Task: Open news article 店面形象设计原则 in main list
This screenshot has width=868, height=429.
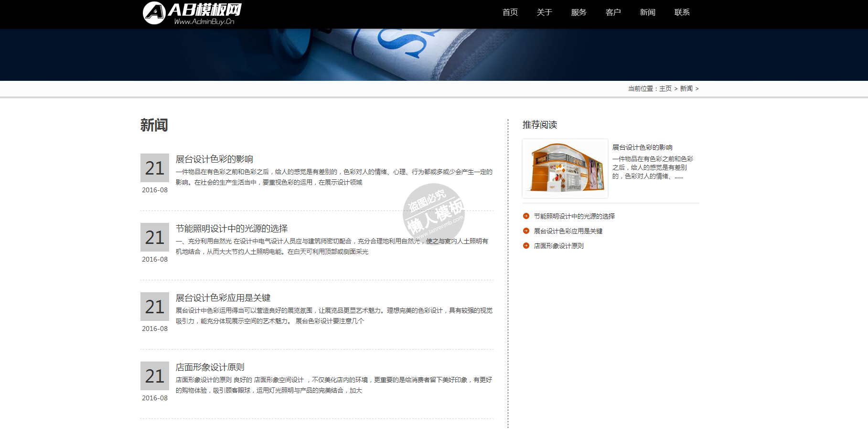Action: [210, 367]
